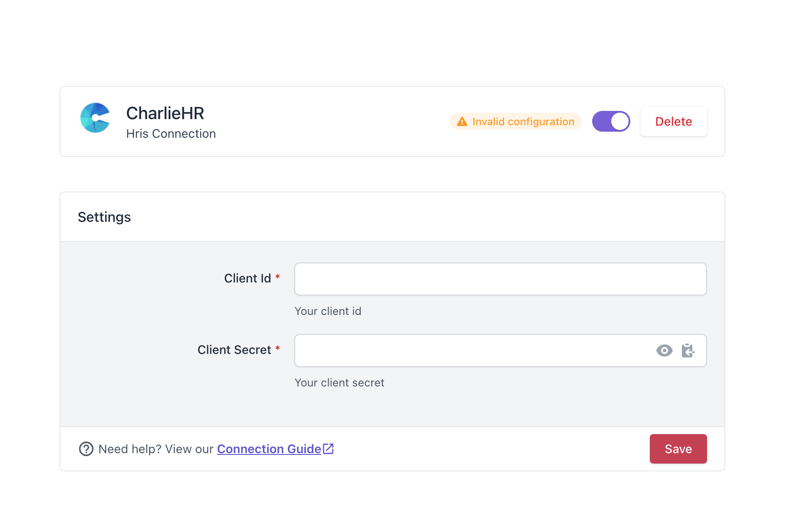Click the 'Your client secret' hint text

click(339, 383)
